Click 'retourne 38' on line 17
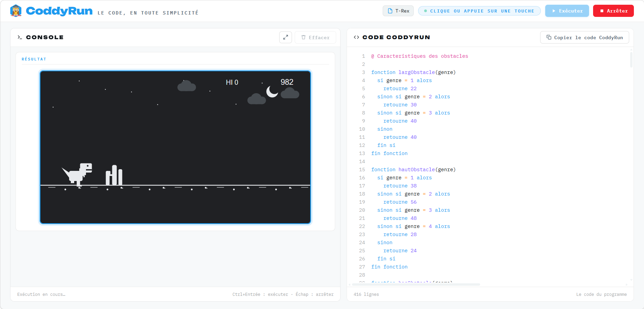 click(400, 186)
